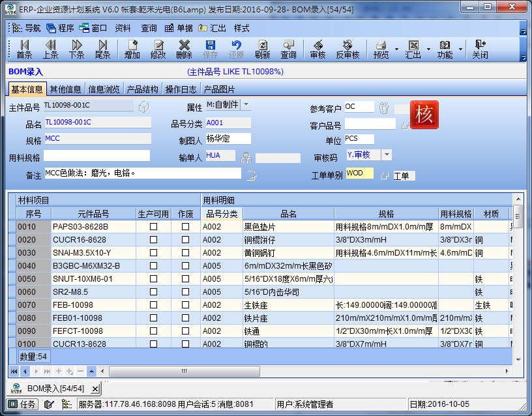This screenshot has height=416, width=532.
Task: Click the grid's horizontal scrollbar thumb
Action: pos(185,371)
